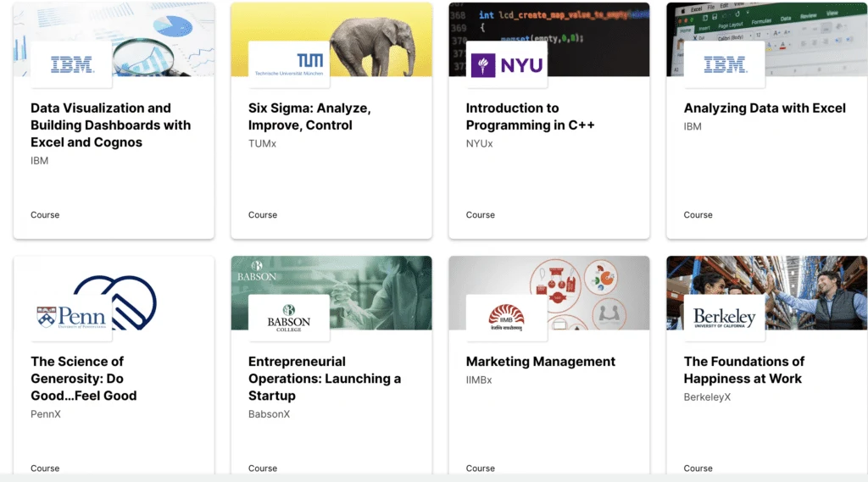This screenshot has height=482, width=868.
Task: Click the BabsonX provider label
Action: [269, 414]
